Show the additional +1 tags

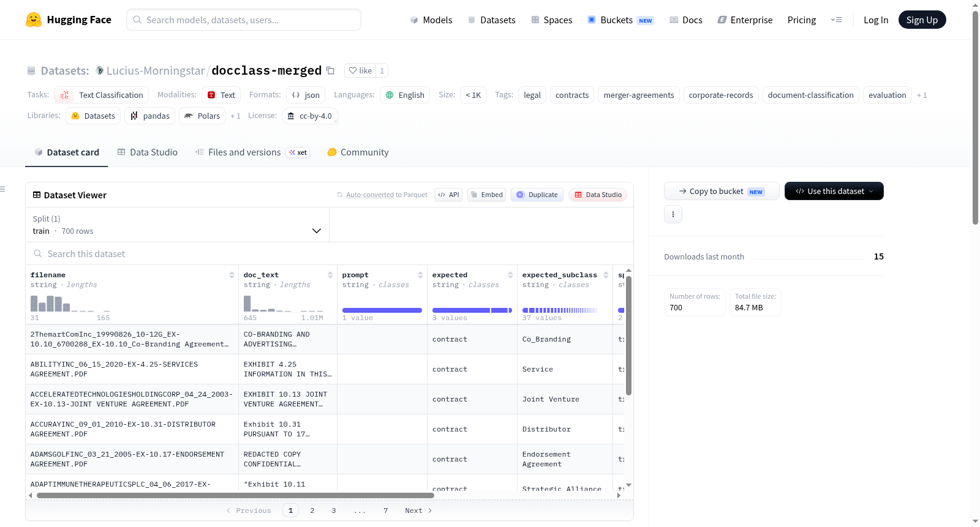point(922,95)
